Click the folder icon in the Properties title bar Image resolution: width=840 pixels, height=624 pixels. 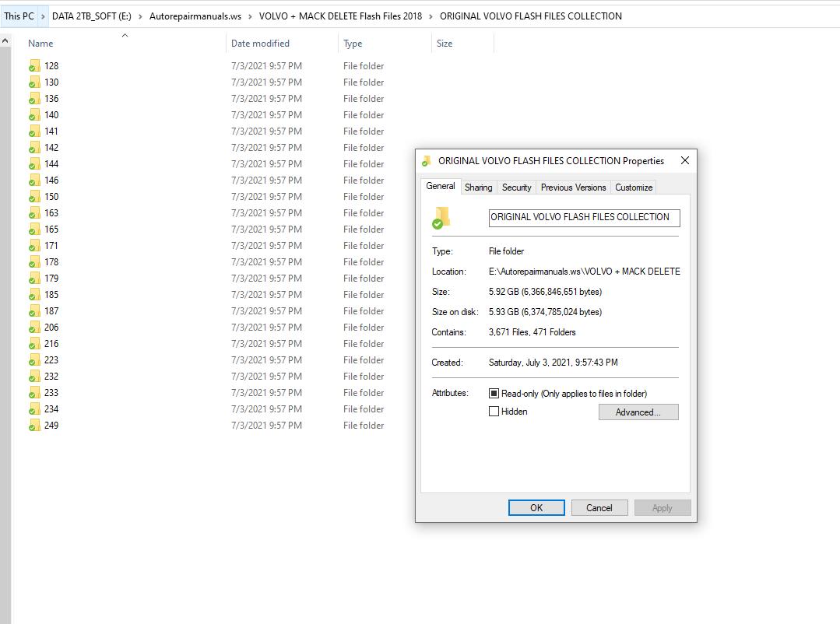(425, 161)
